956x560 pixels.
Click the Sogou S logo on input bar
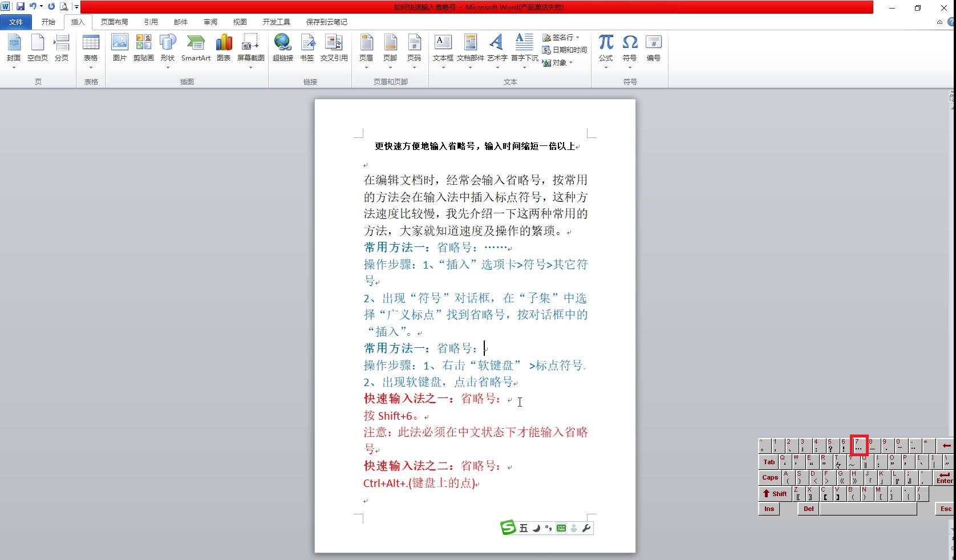point(508,528)
